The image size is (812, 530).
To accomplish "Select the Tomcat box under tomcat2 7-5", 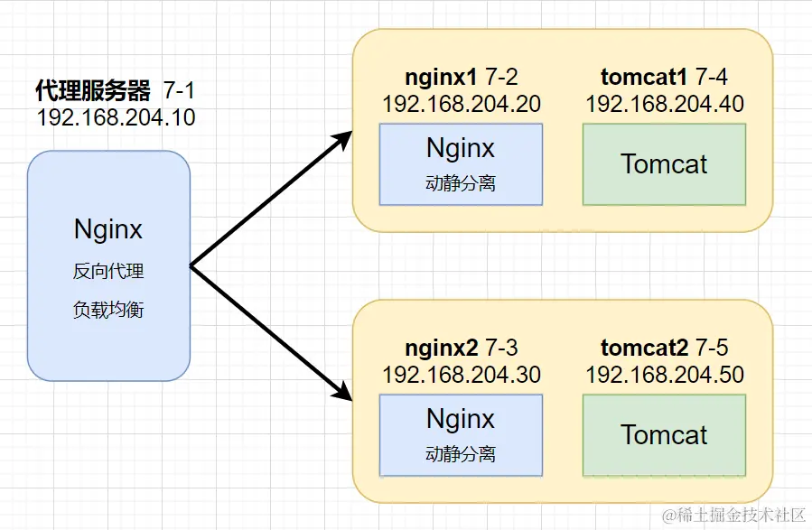I will (x=665, y=435).
